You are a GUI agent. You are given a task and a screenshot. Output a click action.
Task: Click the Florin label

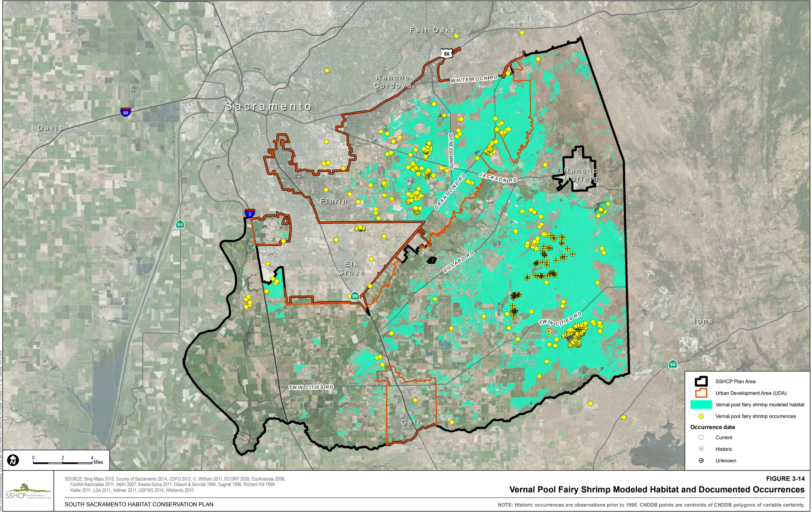pyautogui.click(x=334, y=201)
